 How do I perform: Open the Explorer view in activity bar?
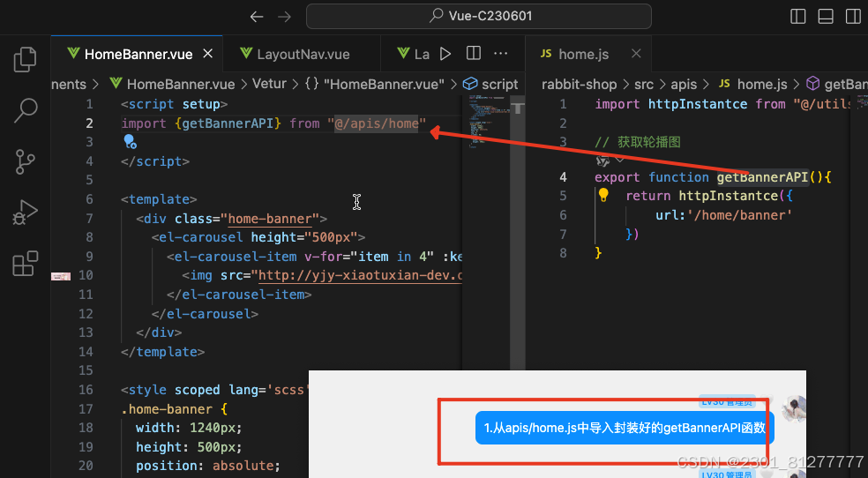point(25,59)
